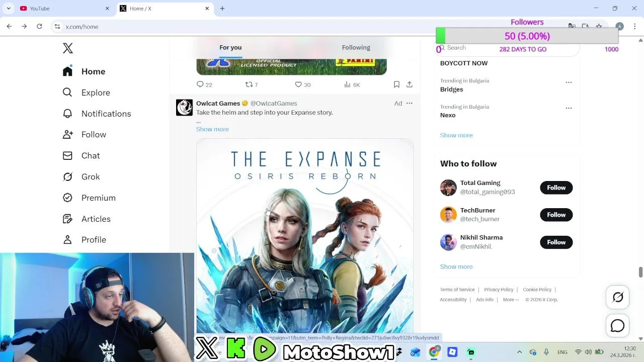
Task: Open the Bridges trending topic
Action: (452, 89)
